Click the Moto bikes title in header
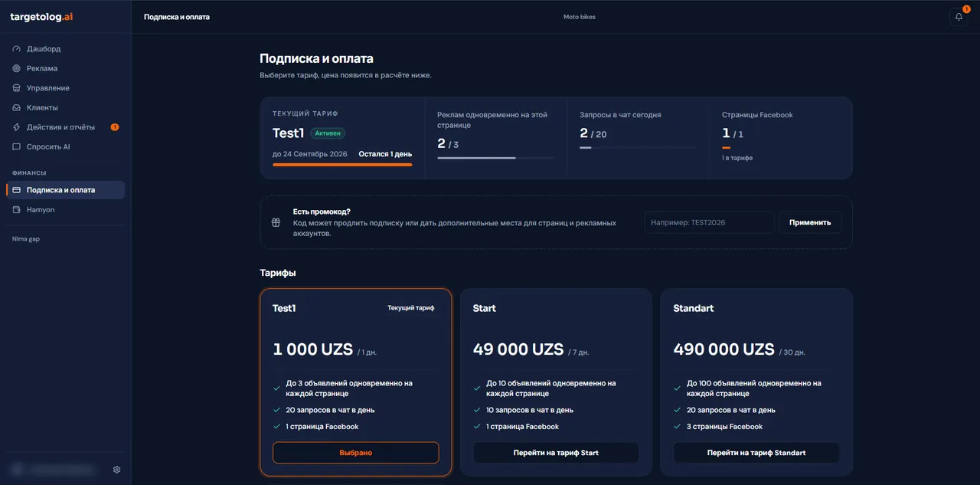The height and width of the screenshot is (485, 980). [x=580, y=17]
